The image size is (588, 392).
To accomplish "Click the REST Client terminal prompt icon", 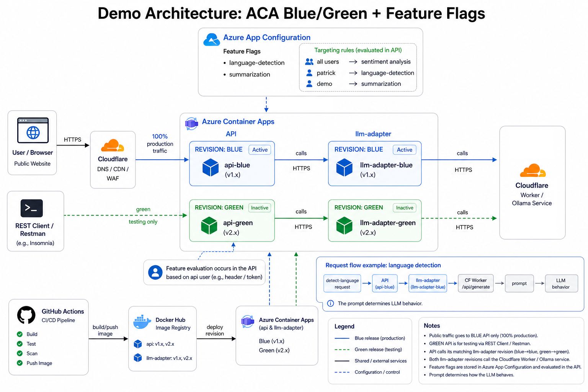I will tap(31, 208).
